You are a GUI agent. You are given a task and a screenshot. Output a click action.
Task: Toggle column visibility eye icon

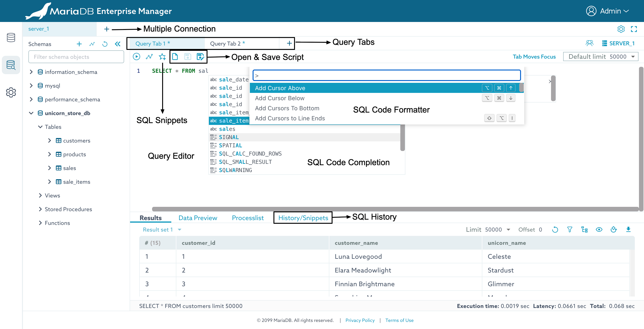pos(599,229)
